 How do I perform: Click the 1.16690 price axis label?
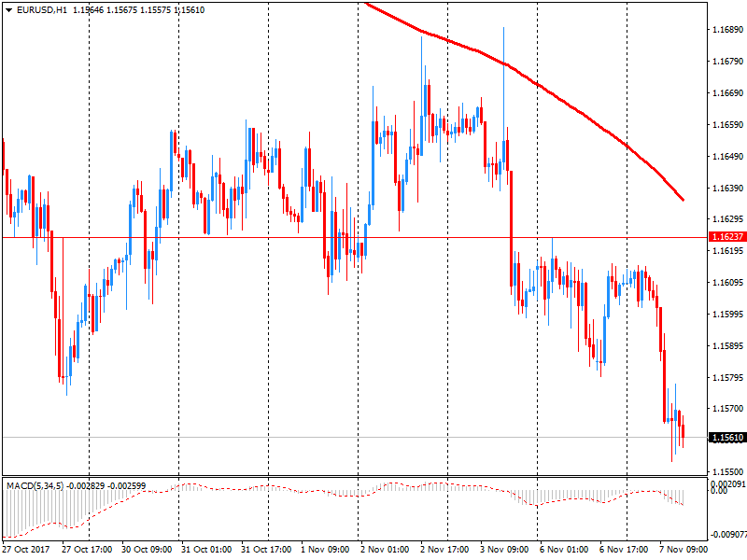tap(727, 92)
